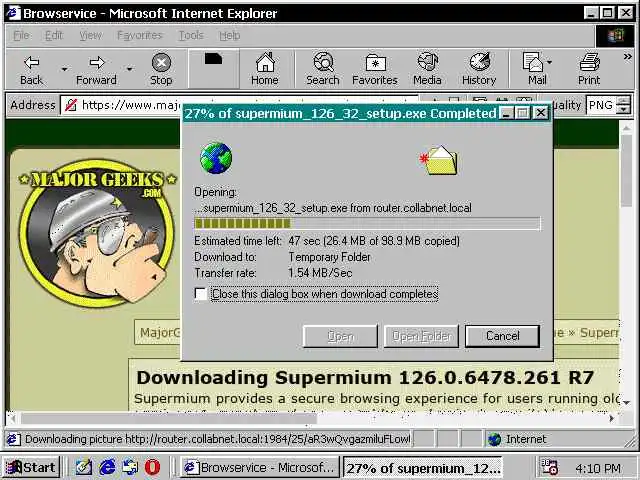Click the Downloading Supermium 126.0.6478.261 R7 heading
Screen dimensions: 640x480
(365, 378)
